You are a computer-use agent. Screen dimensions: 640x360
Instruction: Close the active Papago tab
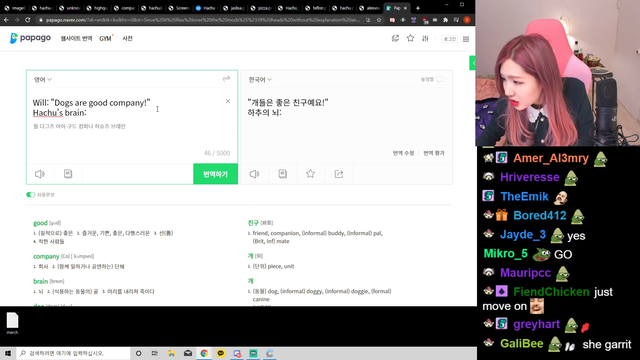(405, 8)
